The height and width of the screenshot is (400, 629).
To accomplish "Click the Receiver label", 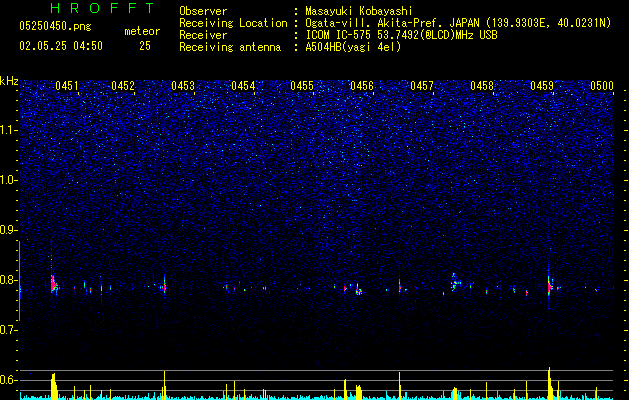I will tap(203, 35).
